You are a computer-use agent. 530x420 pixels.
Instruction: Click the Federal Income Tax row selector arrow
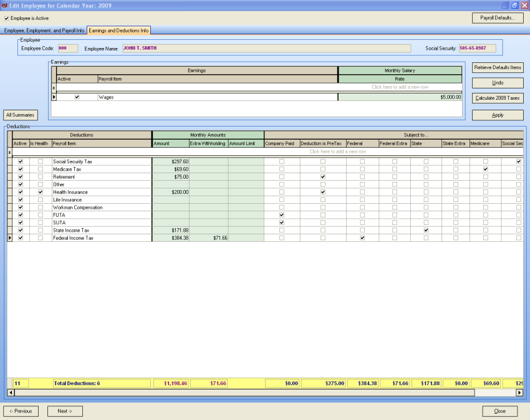coord(10,238)
